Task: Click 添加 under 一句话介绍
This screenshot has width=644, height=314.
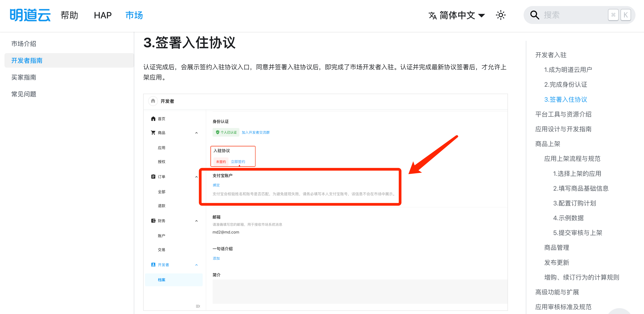Action: pos(216,258)
